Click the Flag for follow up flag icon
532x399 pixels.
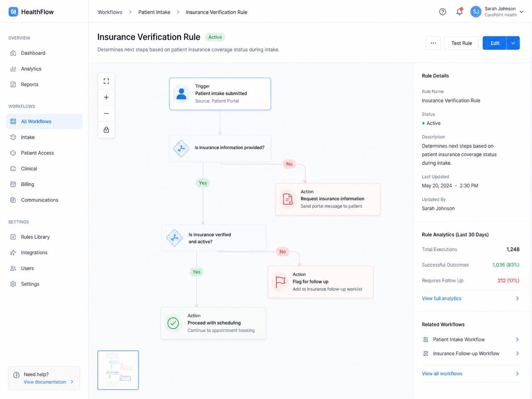click(281, 282)
